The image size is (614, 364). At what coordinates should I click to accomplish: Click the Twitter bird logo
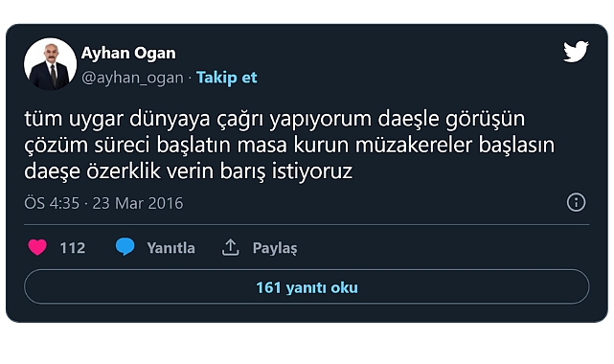[x=576, y=52]
